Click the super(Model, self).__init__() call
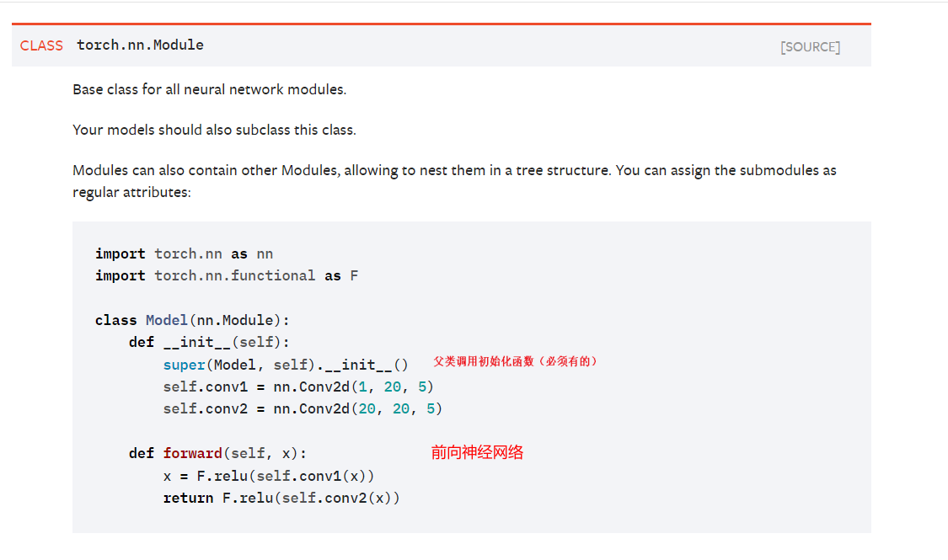Image resolution: width=948 pixels, height=560 pixels. click(x=285, y=365)
